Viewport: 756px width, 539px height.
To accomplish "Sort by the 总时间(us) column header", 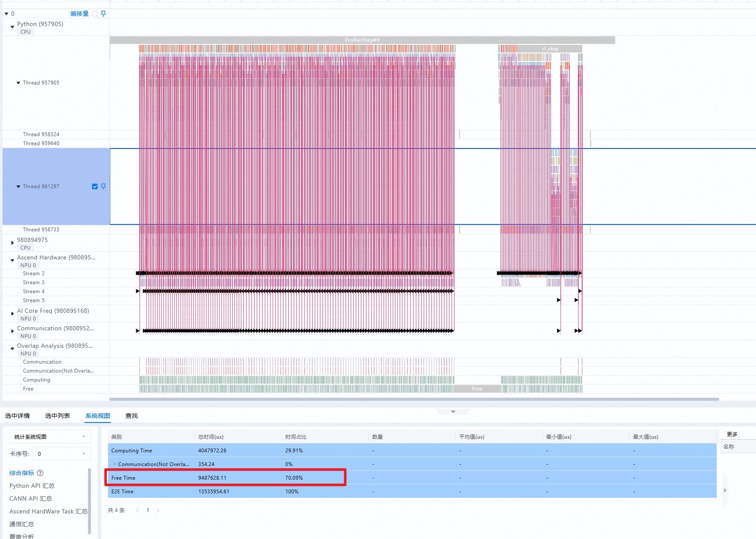I will coord(211,437).
